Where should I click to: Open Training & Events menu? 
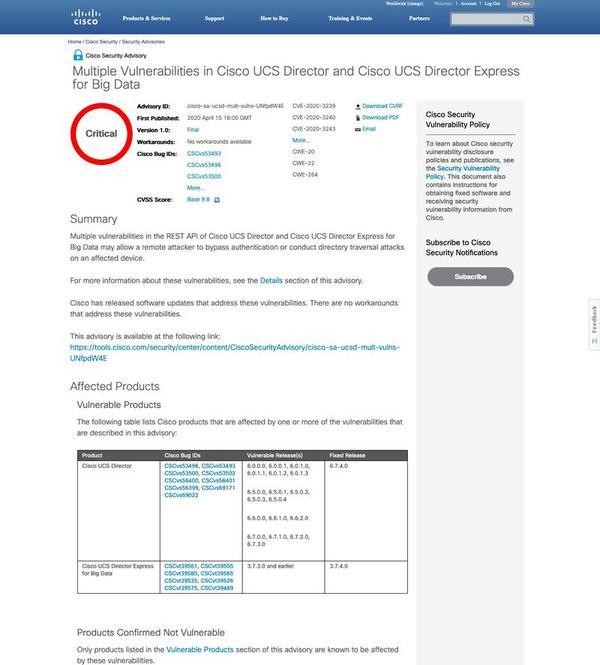(350, 18)
